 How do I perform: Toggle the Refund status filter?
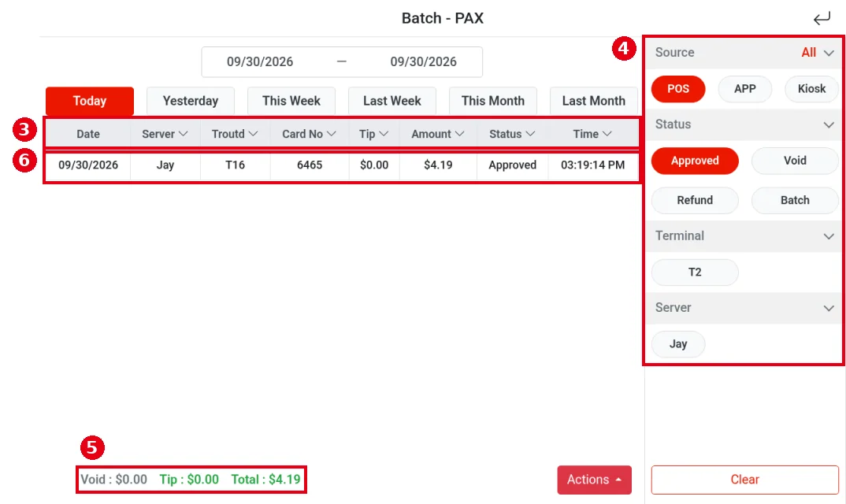pyautogui.click(x=695, y=200)
